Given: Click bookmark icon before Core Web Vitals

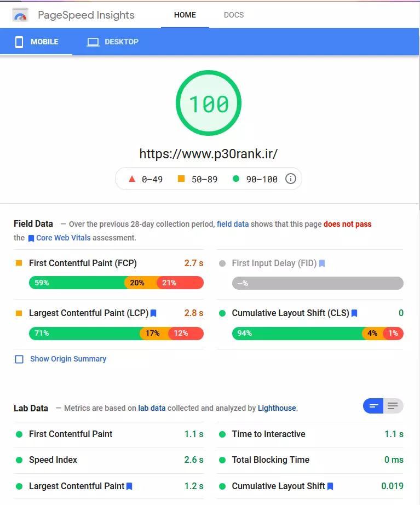Looking at the screenshot, I should pos(31,238).
